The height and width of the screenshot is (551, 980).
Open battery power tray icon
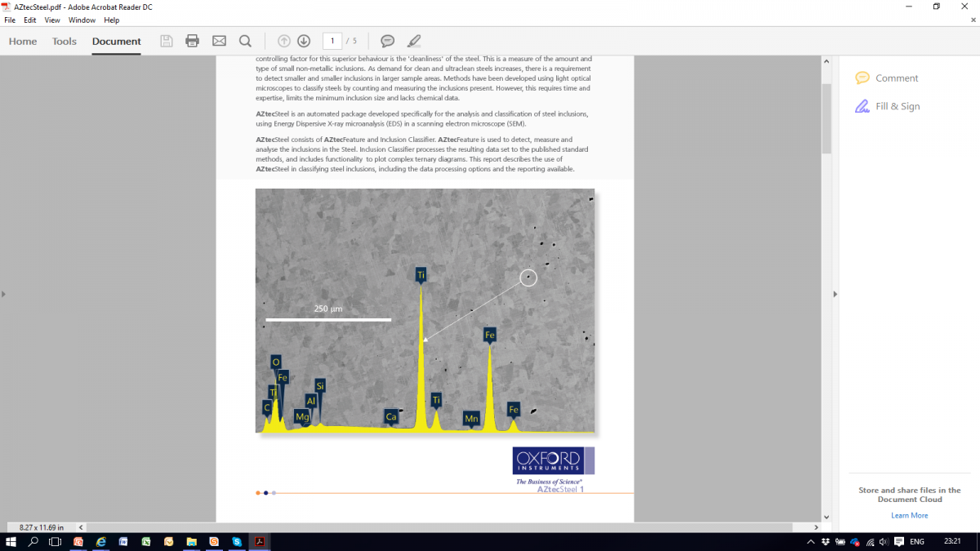coord(840,542)
